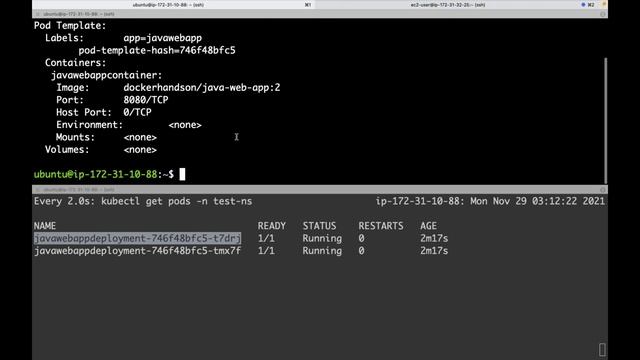Click the 1/1 ready value for t7drj pod
This screenshot has height=360, width=640.
click(x=266, y=238)
